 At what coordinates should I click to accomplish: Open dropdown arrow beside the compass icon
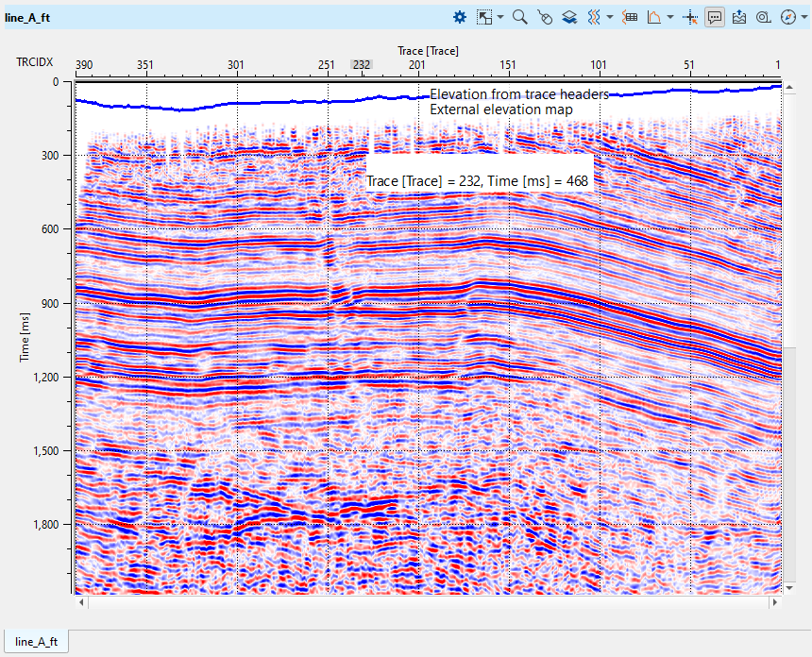[803, 17]
